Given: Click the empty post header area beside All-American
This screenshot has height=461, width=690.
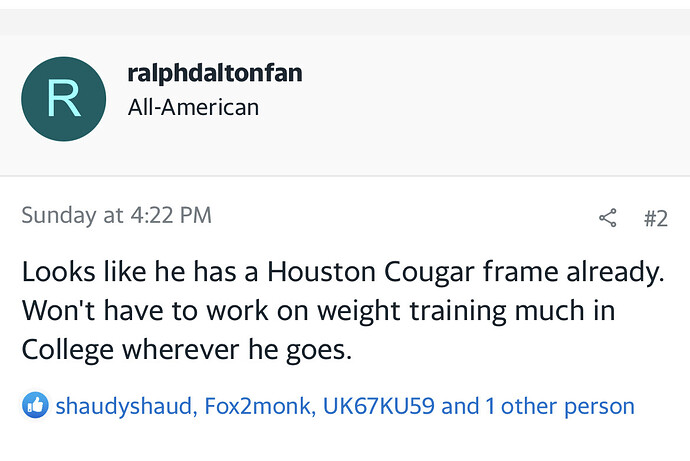Looking at the screenshot, I should point(484,106).
